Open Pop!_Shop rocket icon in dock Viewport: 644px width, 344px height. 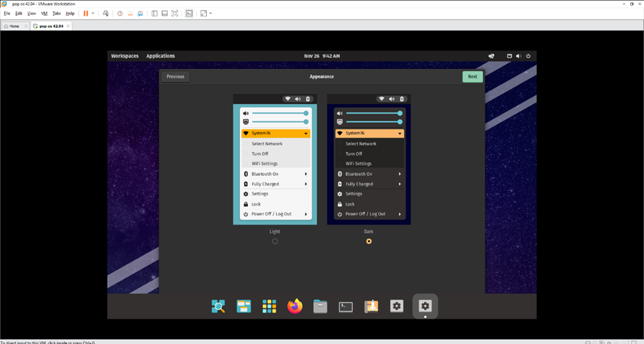[x=371, y=306]
